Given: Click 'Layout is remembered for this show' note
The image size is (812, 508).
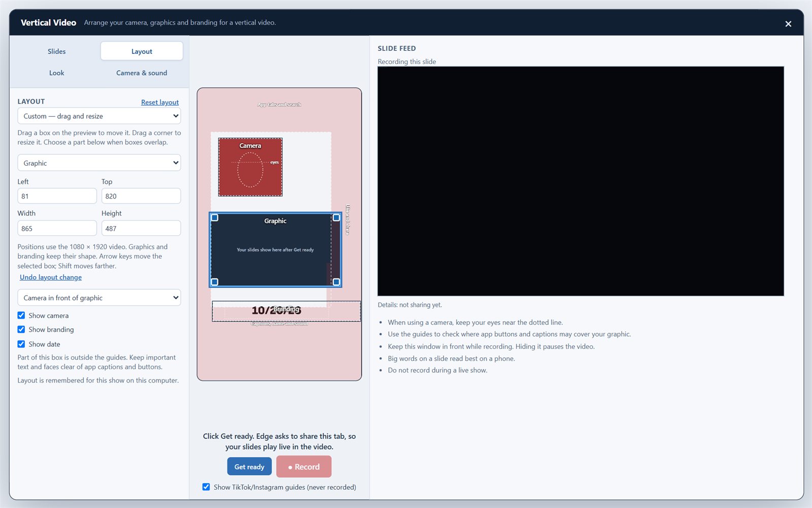Looking at the screenshot, I should coord(98,380).
